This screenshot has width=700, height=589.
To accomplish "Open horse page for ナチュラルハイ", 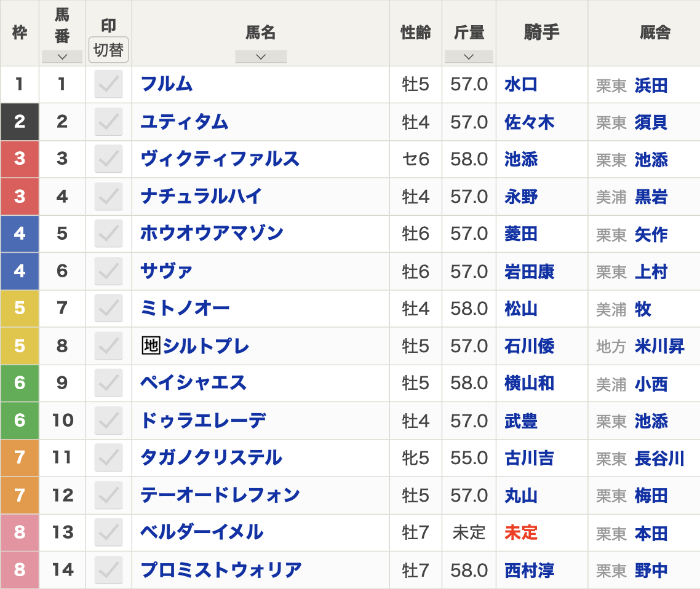I will [201, 196].
